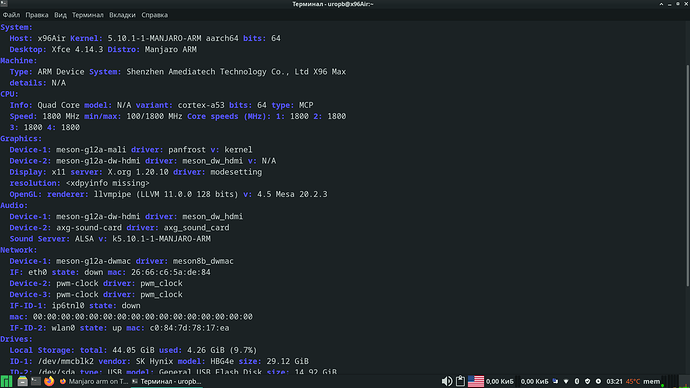Image resolution: width=690 pixels, height=388 pixels.
Task: Click the 'cortex-a53' variant value
Action: (x=201, y=105)
